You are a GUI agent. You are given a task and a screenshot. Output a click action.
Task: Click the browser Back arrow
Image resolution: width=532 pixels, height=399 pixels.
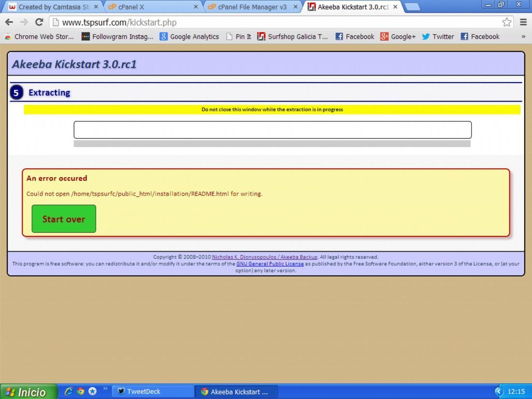point(9,22)
